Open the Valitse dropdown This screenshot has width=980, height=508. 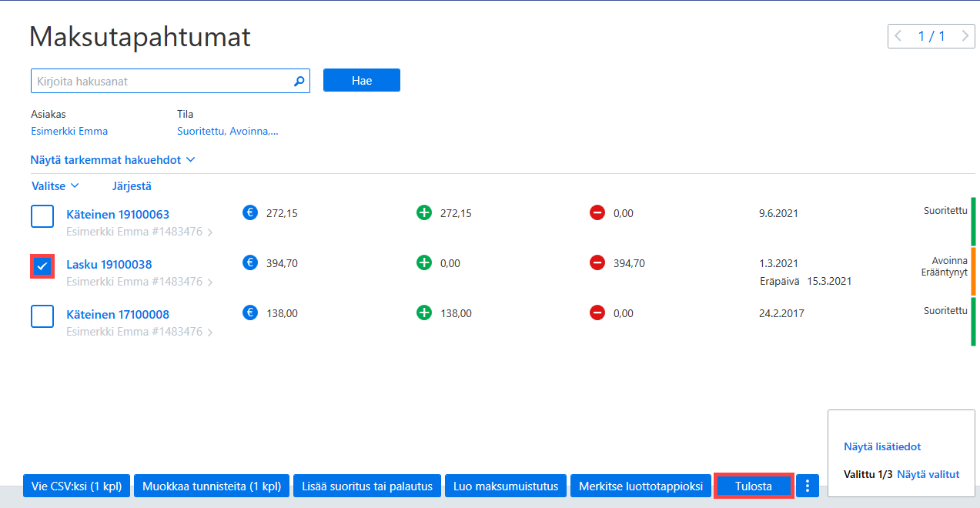click(55, 185)
